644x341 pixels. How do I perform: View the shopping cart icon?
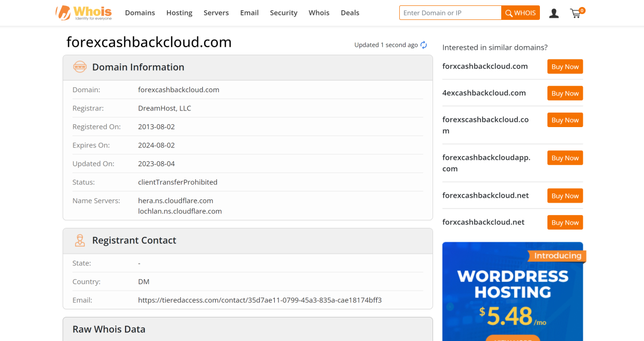pos(575,14)
